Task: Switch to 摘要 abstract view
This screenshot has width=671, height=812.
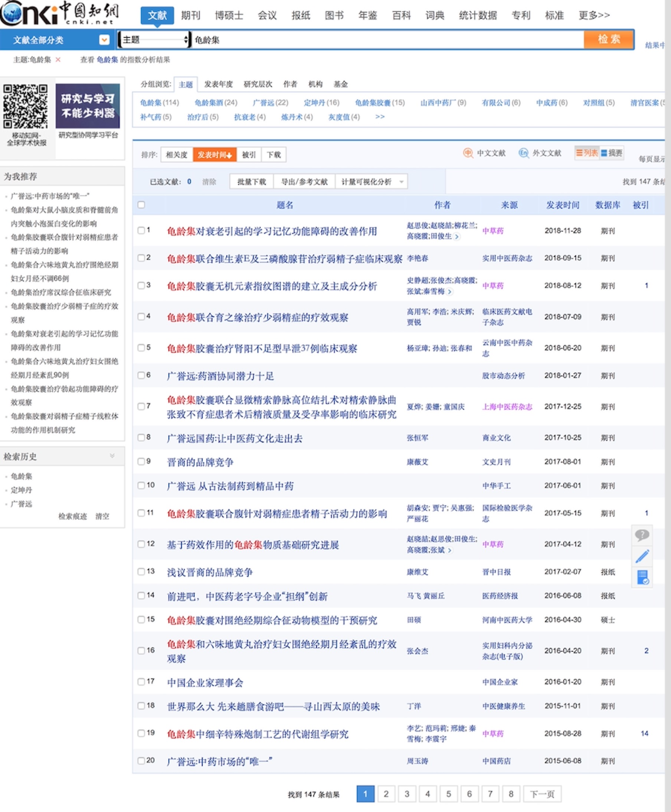Action: click(612, 153)
